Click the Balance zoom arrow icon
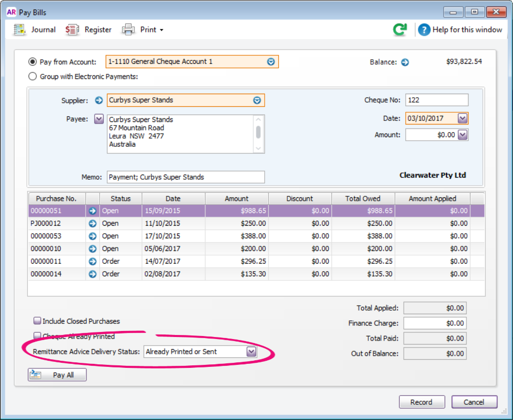Image resolution: width=513 pixels, height=420 pixels. (405, 62)
